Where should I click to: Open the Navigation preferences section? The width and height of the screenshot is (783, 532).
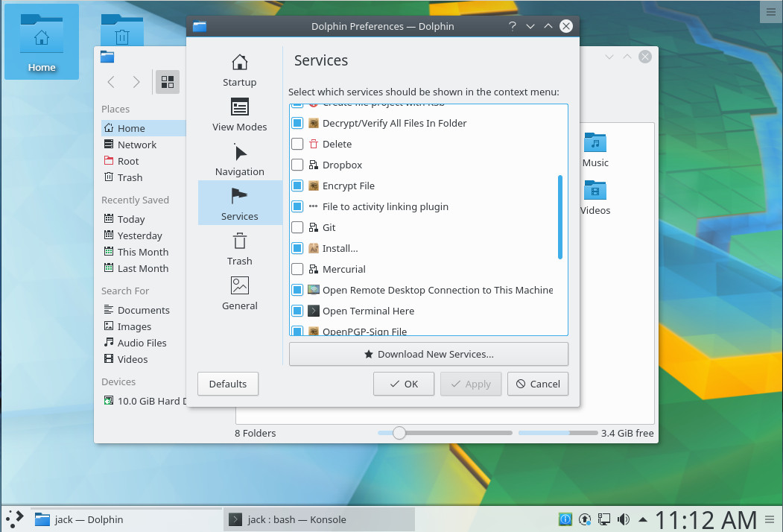coord(239,159)
